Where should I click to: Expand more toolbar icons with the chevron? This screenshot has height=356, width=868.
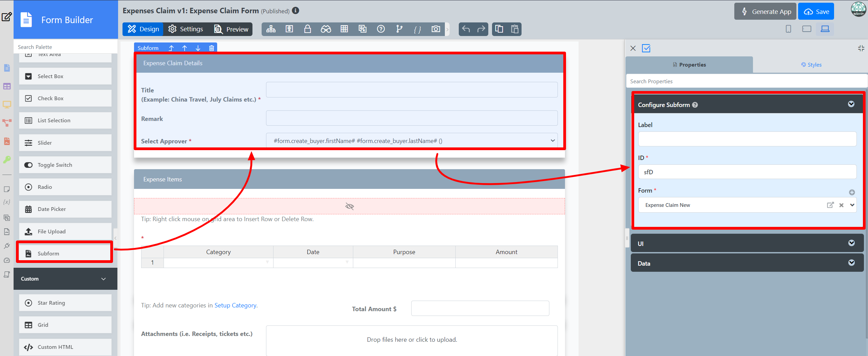click(447, 30)
